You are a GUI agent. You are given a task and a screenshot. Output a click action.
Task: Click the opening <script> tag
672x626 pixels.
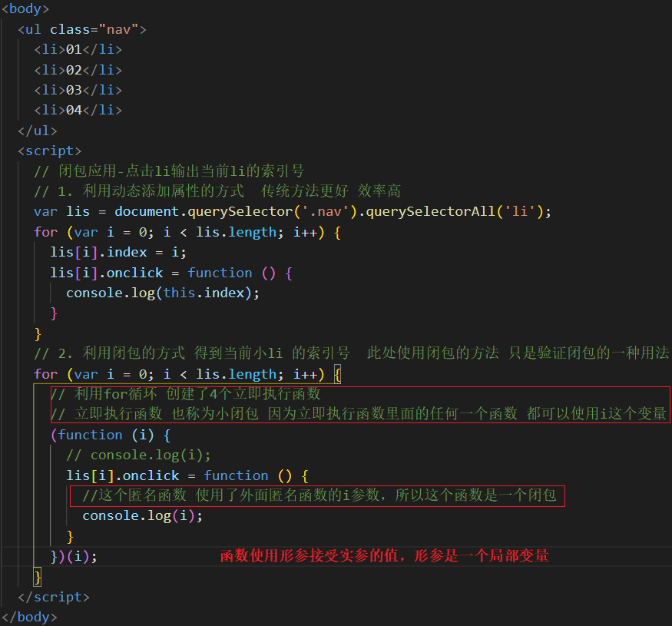coord(49,151)
